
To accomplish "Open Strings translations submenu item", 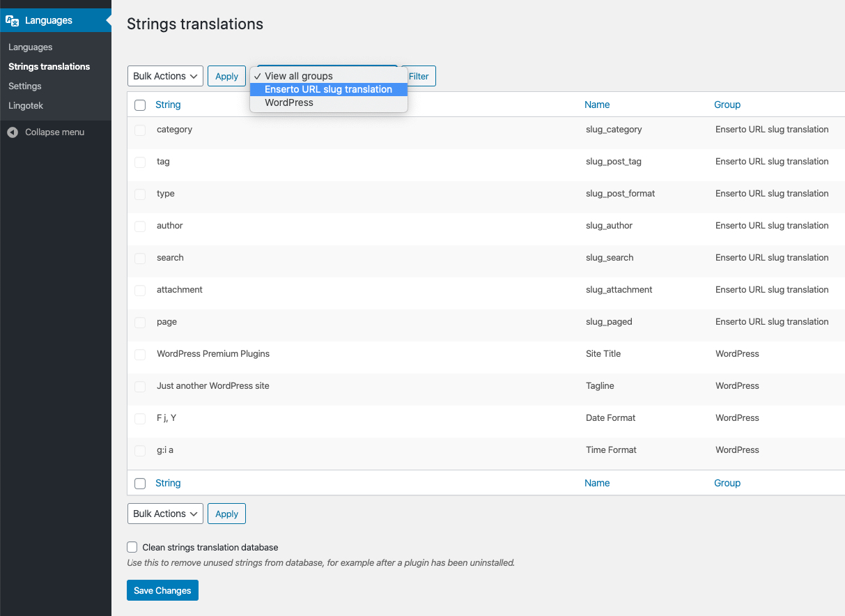I will 49,67.
